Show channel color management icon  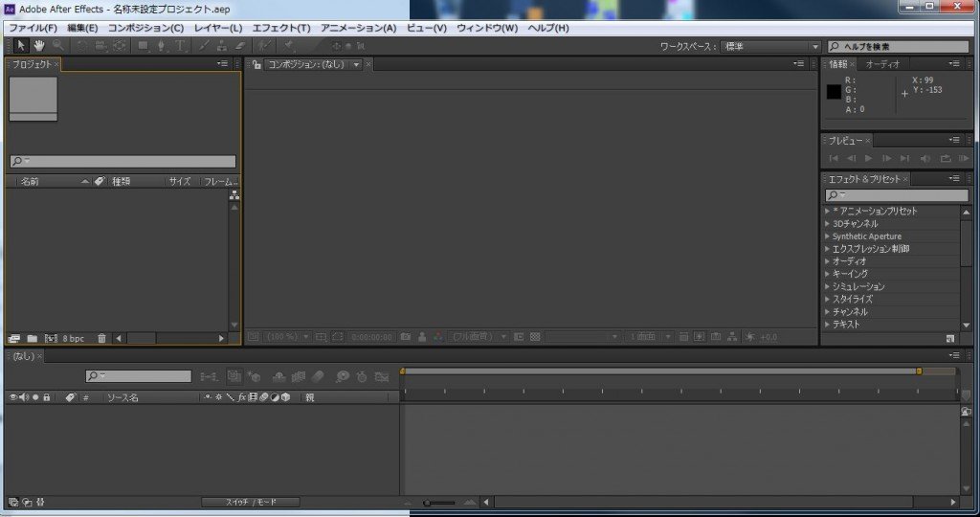[x=438, y=336]
